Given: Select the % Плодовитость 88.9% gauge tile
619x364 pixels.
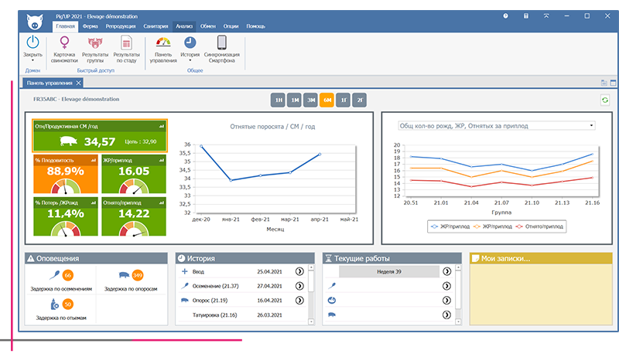Looking at the screenshot, I should pos(66,176).
